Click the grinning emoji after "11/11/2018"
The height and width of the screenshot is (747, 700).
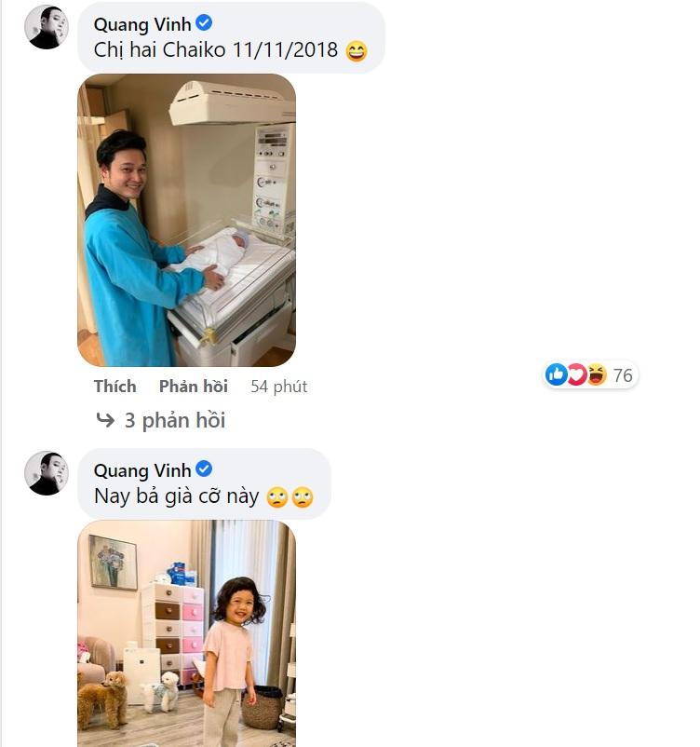(356, 50)
